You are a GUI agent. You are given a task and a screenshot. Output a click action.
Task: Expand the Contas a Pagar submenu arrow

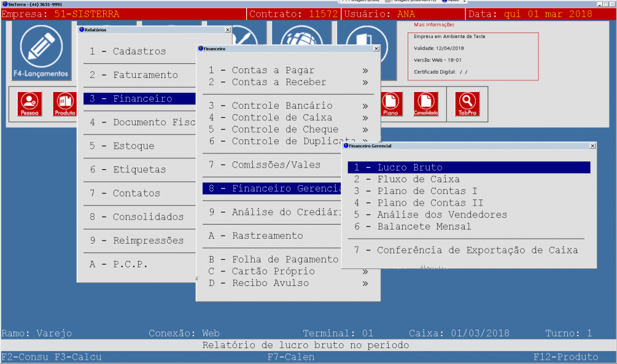(365, 71)
